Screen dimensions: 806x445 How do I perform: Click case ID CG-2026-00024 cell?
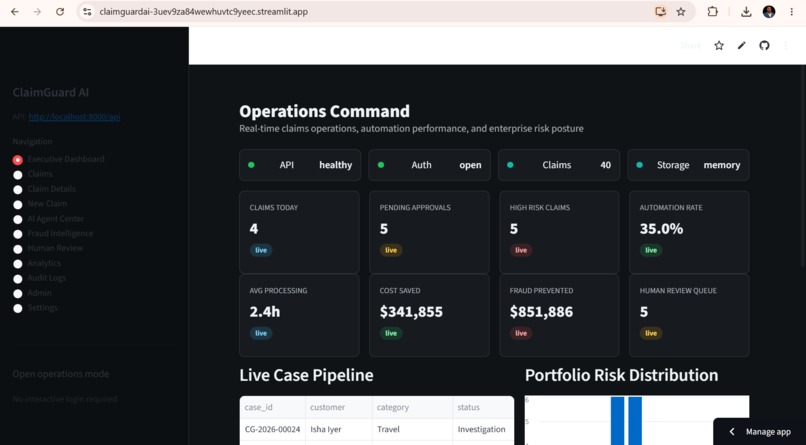[x=273, y=429]
